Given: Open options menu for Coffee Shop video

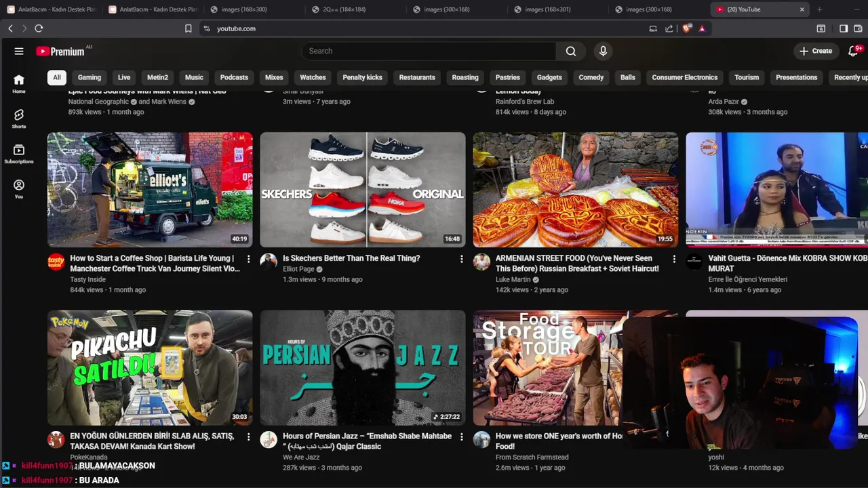Looking at the screenshot, I should click(x=248, y=259).
